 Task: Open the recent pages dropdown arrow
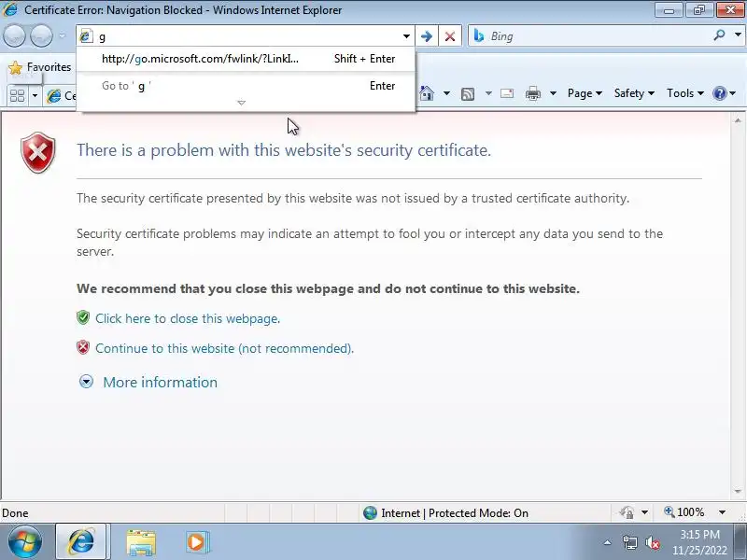click(x=63, y=36)
